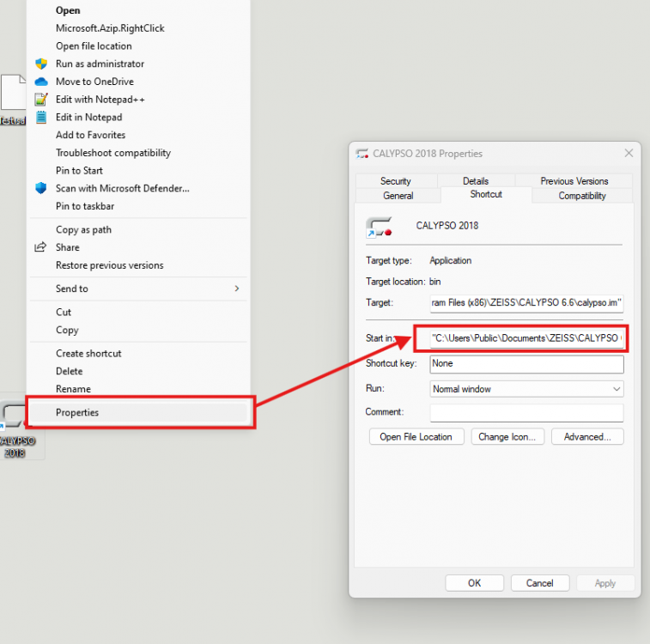
Task: Click the Advanced button
Action: tap(587, 437)
